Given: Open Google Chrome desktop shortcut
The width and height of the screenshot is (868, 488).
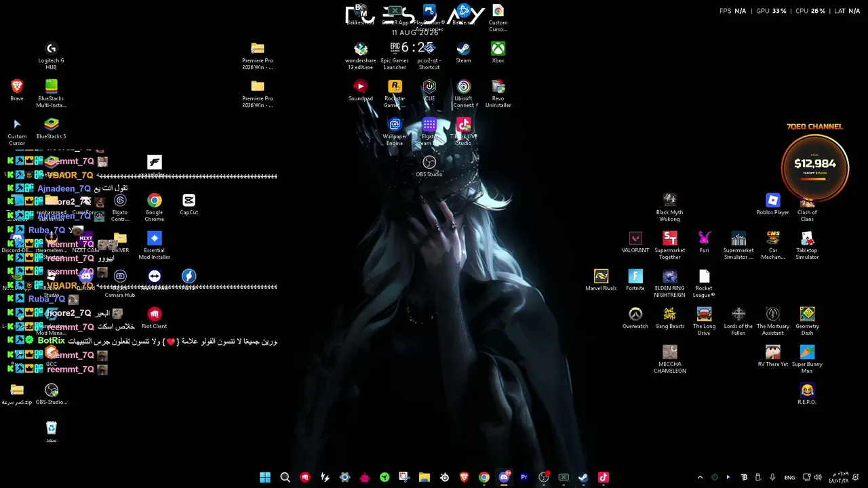Looking at the screenshot, I should click(154, 207).
